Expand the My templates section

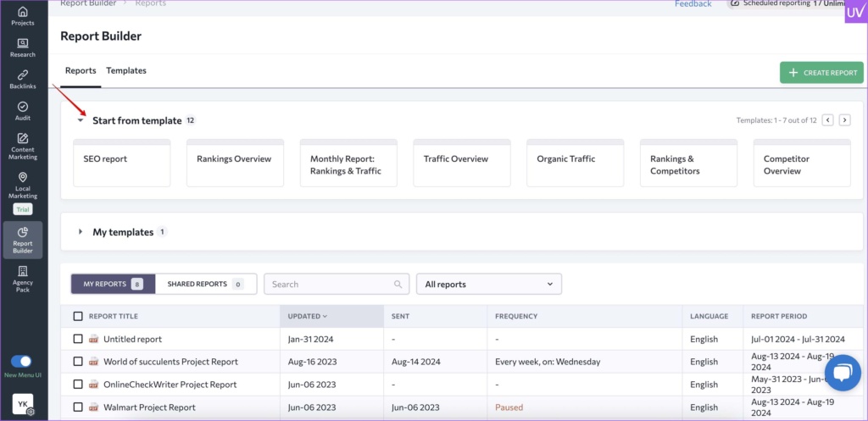[81, 232]
